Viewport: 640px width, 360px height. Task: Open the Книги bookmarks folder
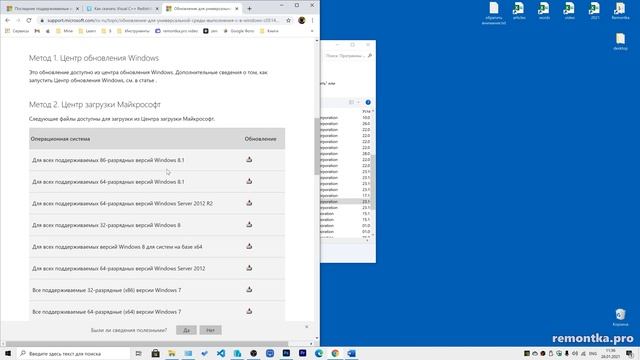pos(269,31)
